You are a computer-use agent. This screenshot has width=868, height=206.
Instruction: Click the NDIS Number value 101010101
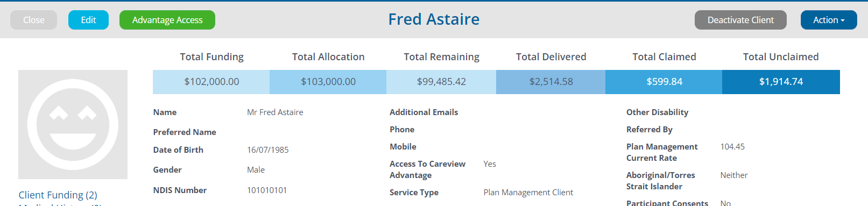(267, 190)
